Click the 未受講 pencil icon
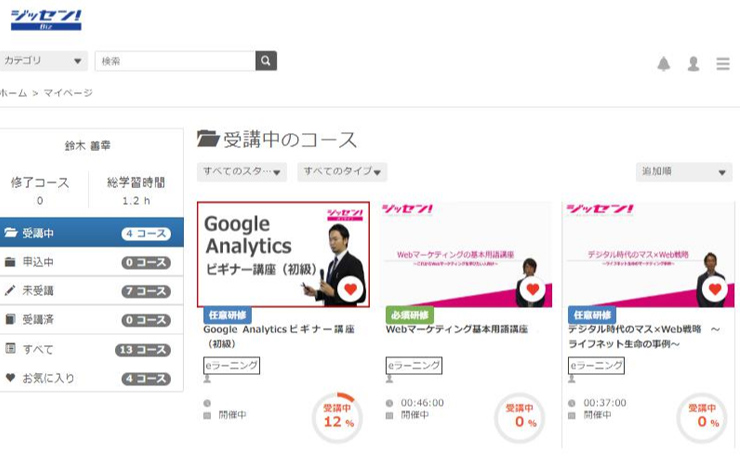Viewport: 740px width, 456px height. click(x=10, y=290)
